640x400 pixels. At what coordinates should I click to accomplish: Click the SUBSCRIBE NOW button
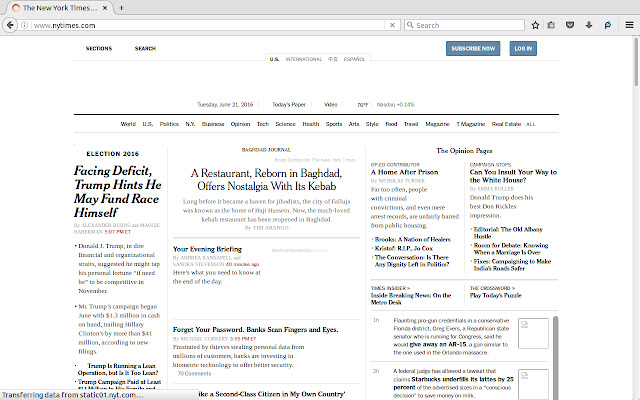473,49
